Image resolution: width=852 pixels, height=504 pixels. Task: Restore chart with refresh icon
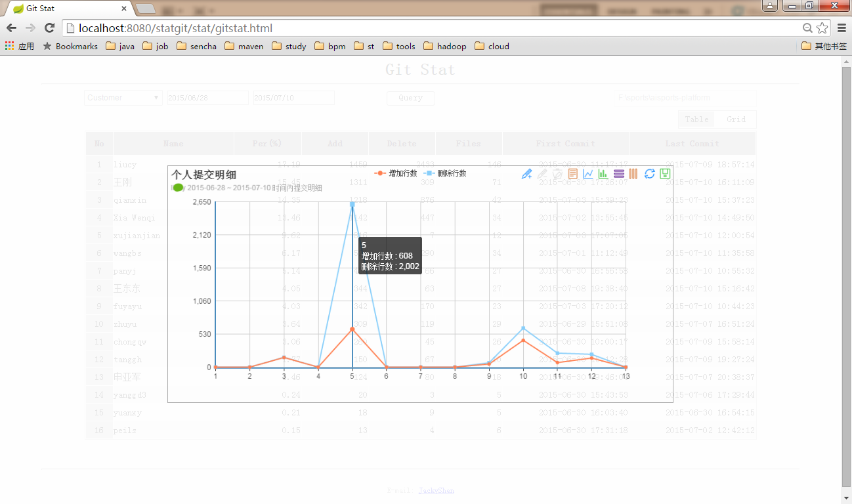coord(649,174)
